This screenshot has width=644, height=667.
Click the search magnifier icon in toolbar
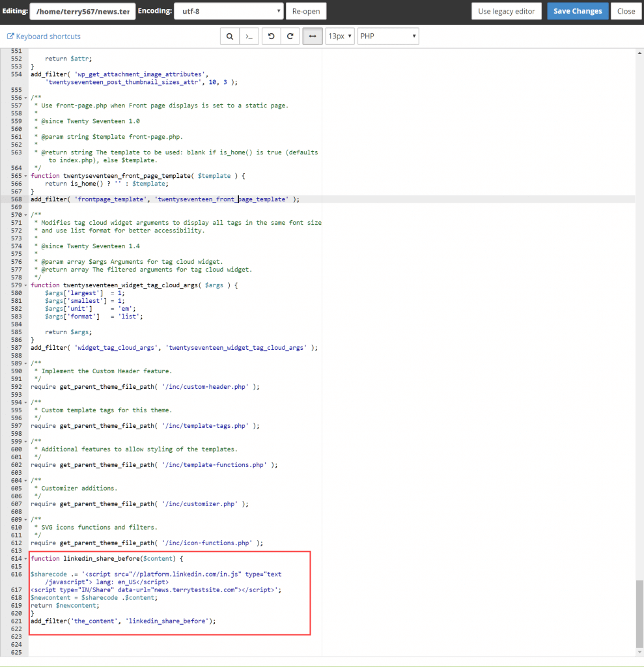[229, 36]
